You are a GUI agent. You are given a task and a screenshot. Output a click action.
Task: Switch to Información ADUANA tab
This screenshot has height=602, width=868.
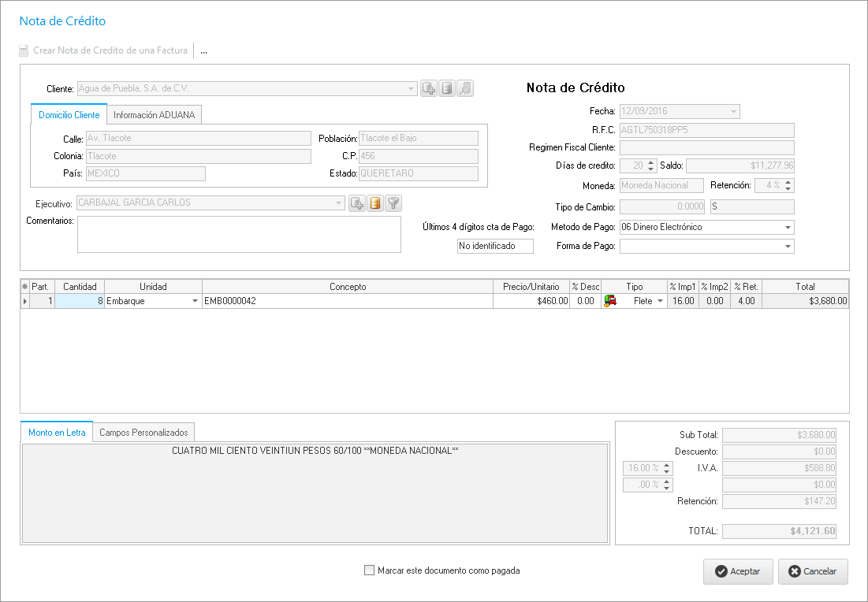point(155,115)
